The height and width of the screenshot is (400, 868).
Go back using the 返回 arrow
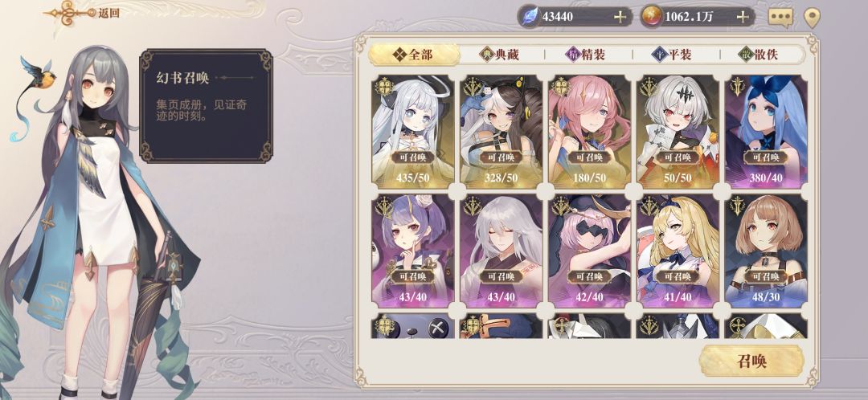point(83,14)
